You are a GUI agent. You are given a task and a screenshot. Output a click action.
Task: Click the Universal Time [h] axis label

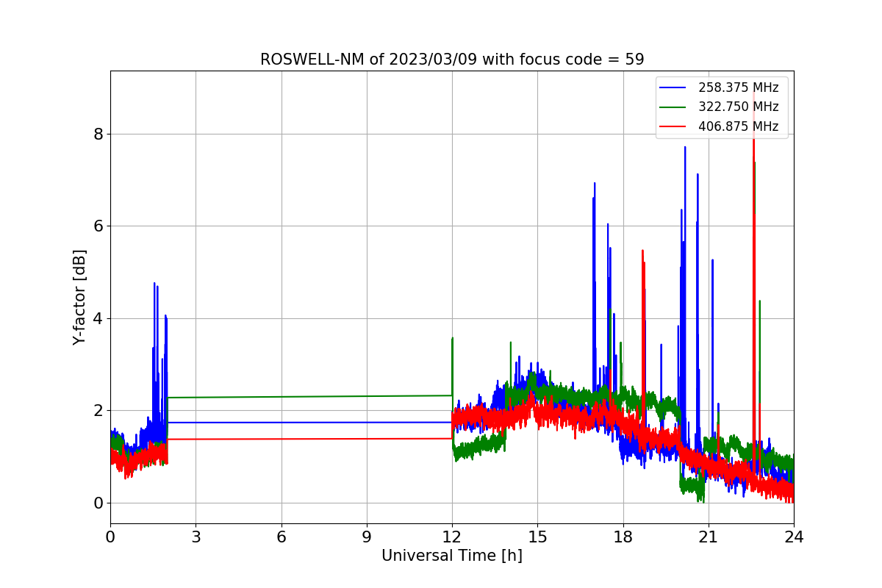pos(452,556)
